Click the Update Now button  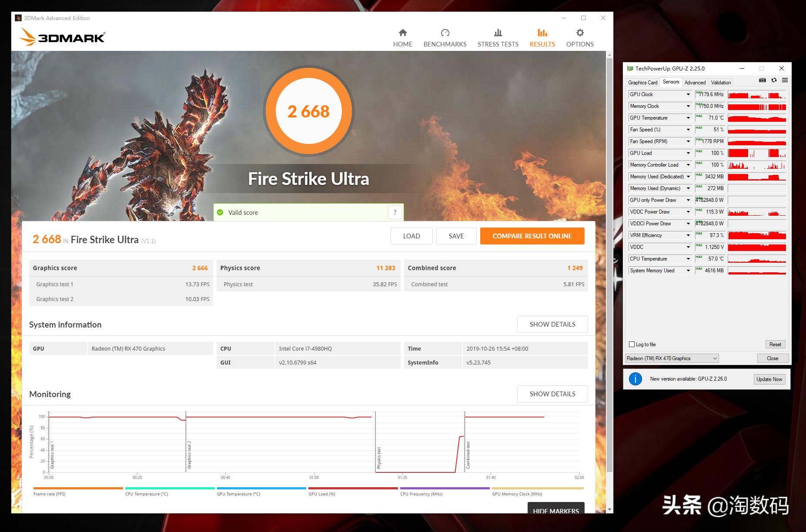click(769, 379)
